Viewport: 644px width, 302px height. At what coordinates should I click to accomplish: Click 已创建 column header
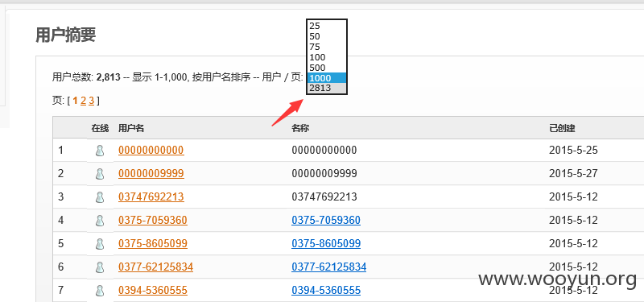tap(562, 128)
